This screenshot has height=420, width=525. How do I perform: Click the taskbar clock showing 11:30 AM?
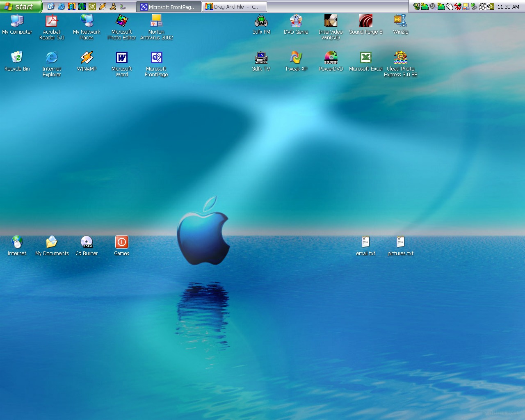click(x=508, y=7)
